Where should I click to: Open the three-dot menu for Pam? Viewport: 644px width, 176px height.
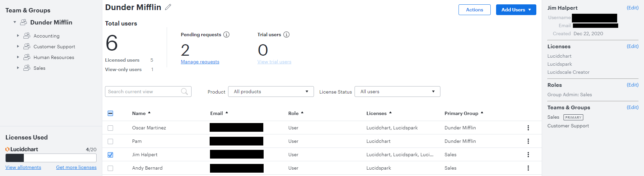coord(528,141)
